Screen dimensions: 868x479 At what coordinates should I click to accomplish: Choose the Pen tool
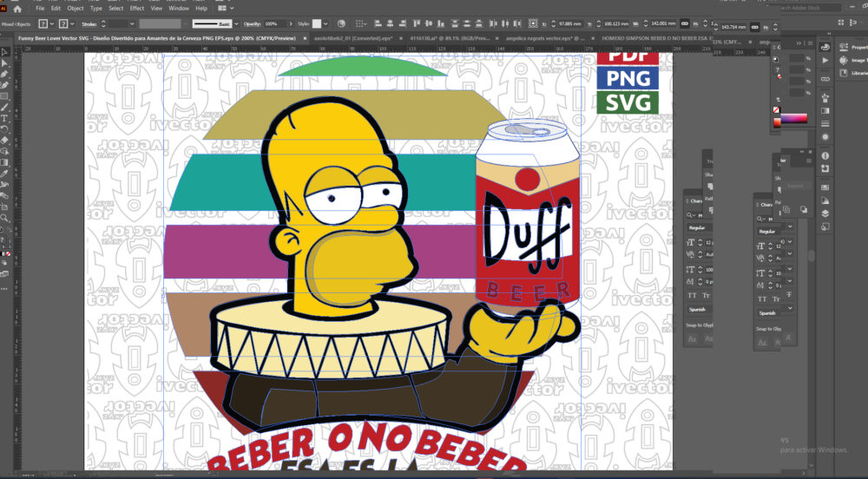(4, 74)
